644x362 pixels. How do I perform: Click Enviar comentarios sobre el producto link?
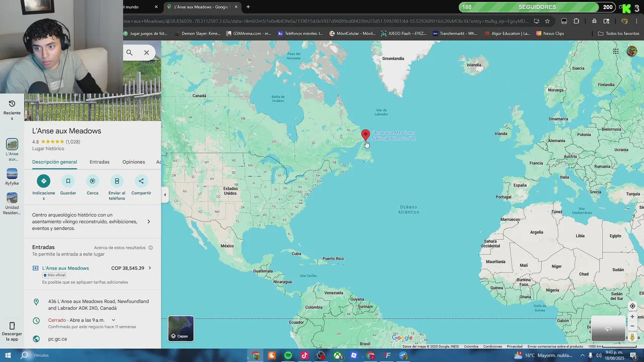click(x=555, y=346)
